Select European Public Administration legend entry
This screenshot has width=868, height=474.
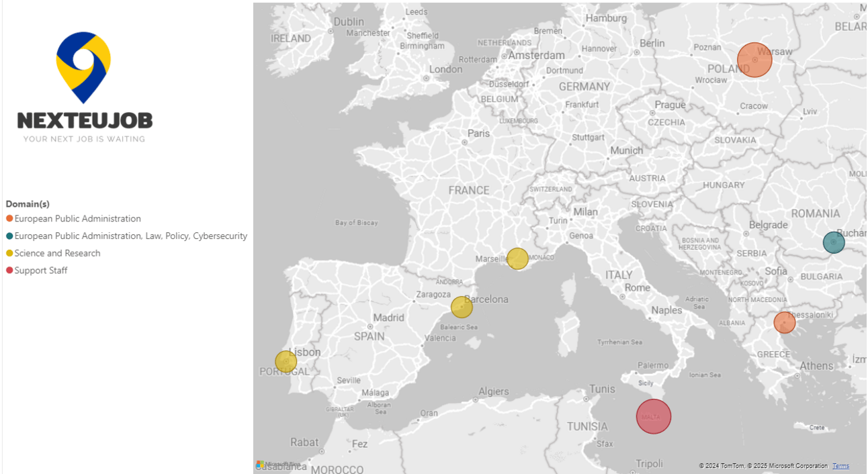[x=77, y=219]
